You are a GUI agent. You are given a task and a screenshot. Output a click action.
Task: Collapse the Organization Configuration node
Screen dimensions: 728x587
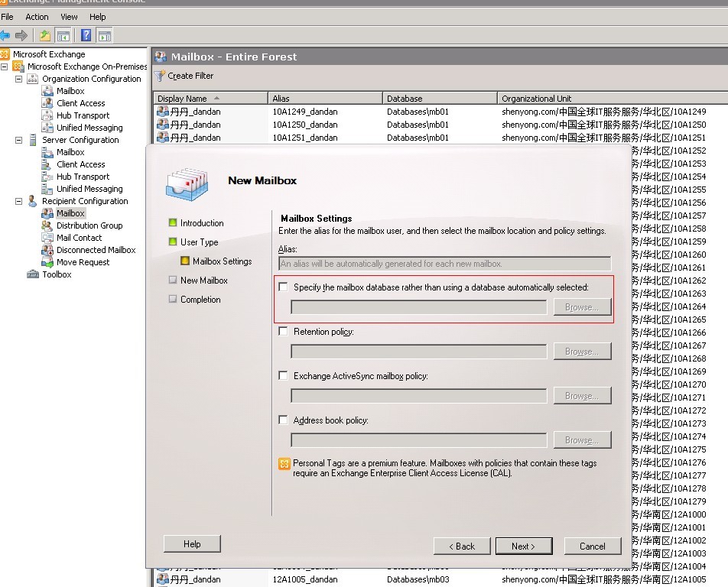pyautogui.click(x=18, y=79)
